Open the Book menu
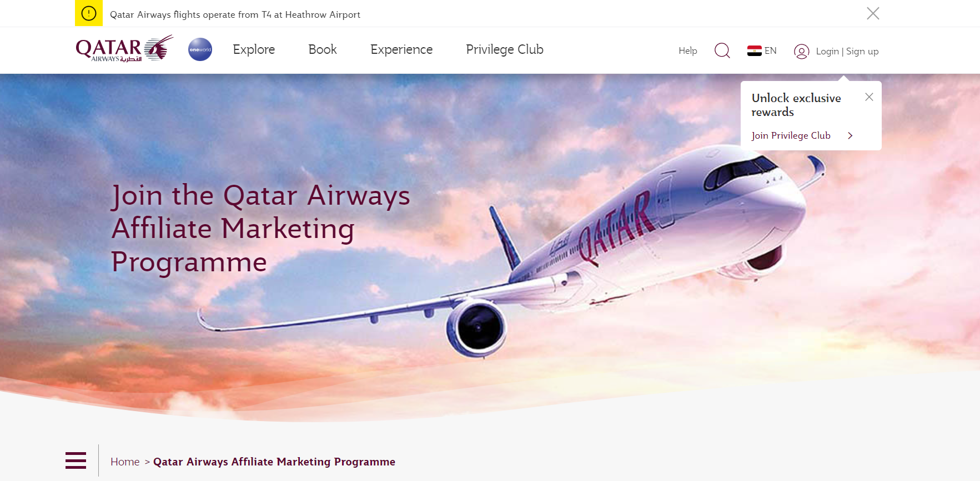980x481 pixels. [x=323, y=49]
